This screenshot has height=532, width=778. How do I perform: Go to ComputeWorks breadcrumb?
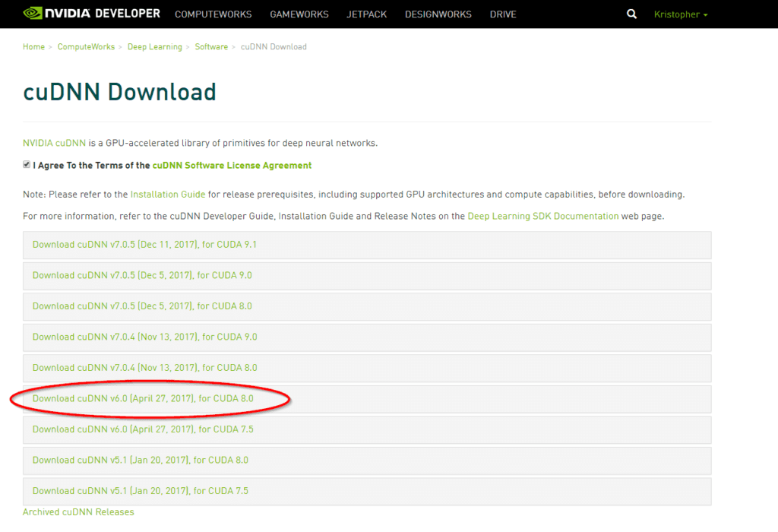pos(86,46)
